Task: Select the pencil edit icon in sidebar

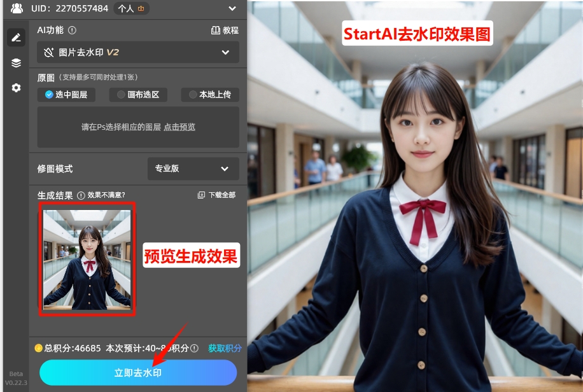Action: coord(16,38)
